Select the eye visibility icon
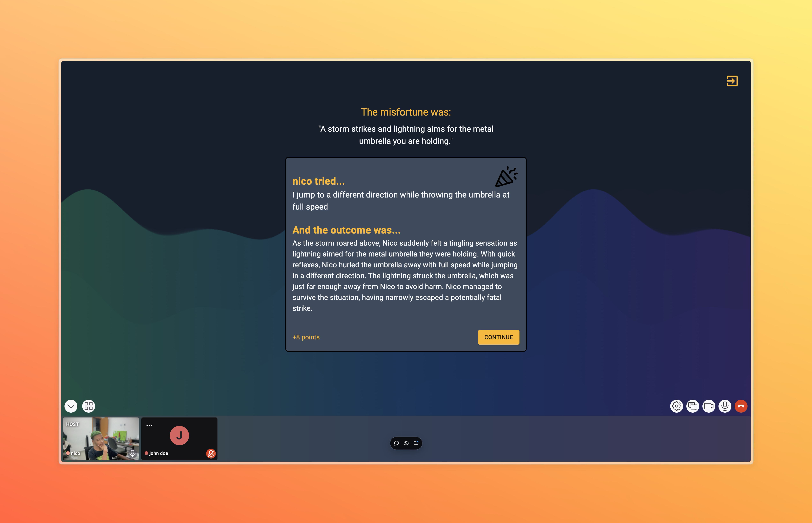Screen dimensions: 812x523 tap(406, 443)
